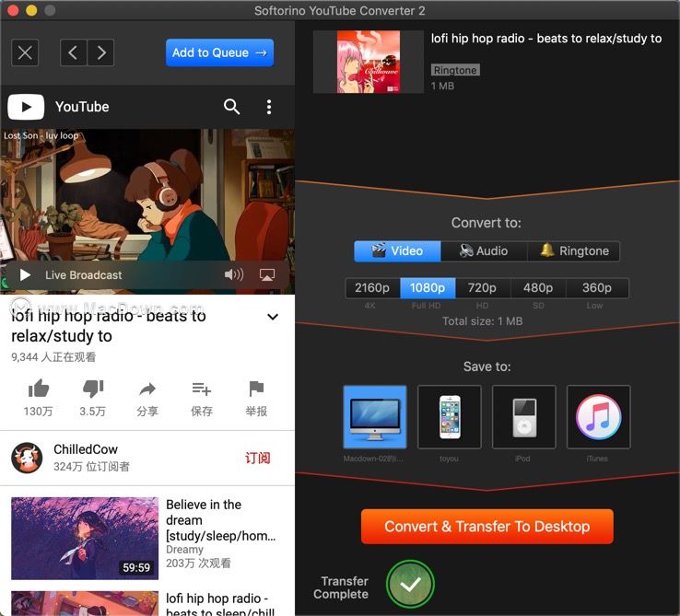Report the video with flag icon
The height and width of the screenshot is (616, 680).
[256, 389]
